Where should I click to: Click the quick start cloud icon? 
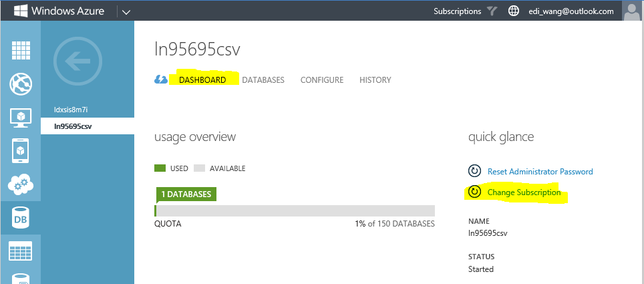pyautogui.click(x=161, y=80)
